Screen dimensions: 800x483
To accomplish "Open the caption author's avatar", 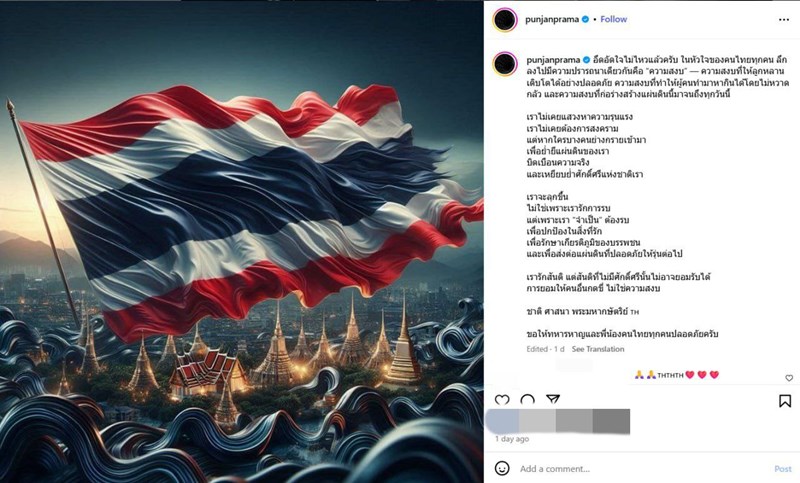I will coord(505,64).
